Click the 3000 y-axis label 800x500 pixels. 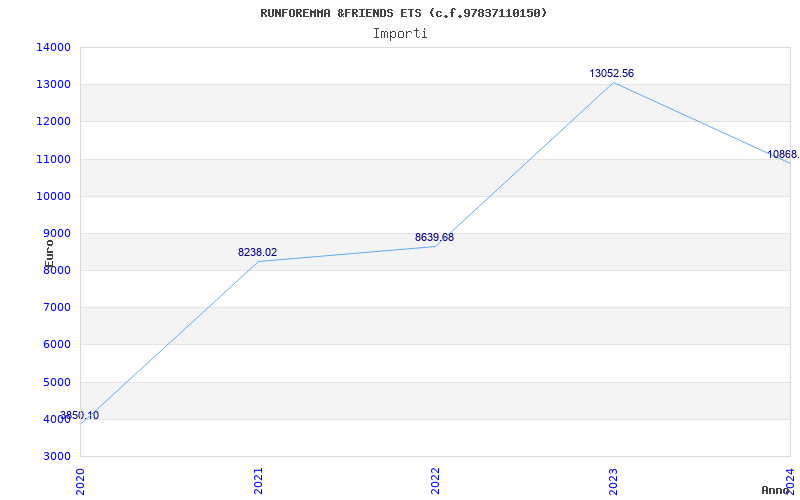click(56, 456)
